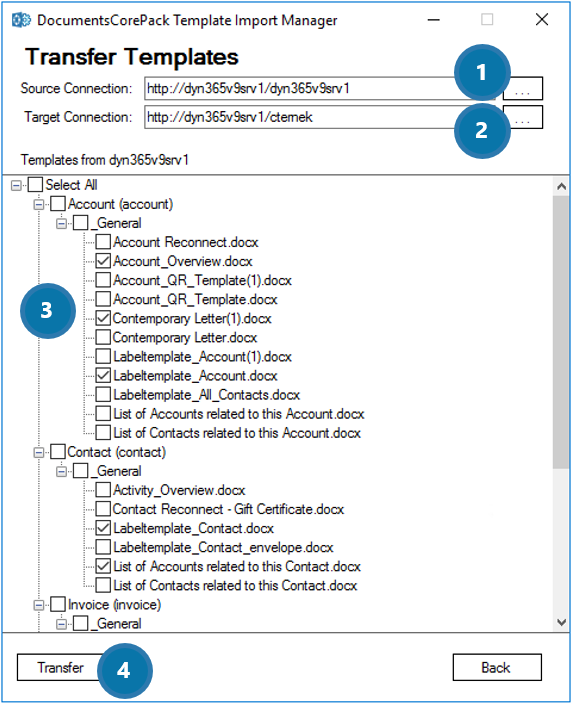This screenshot has width=572, height=704.
Task: Check the Select All checkbox
Action: (35, 185)
